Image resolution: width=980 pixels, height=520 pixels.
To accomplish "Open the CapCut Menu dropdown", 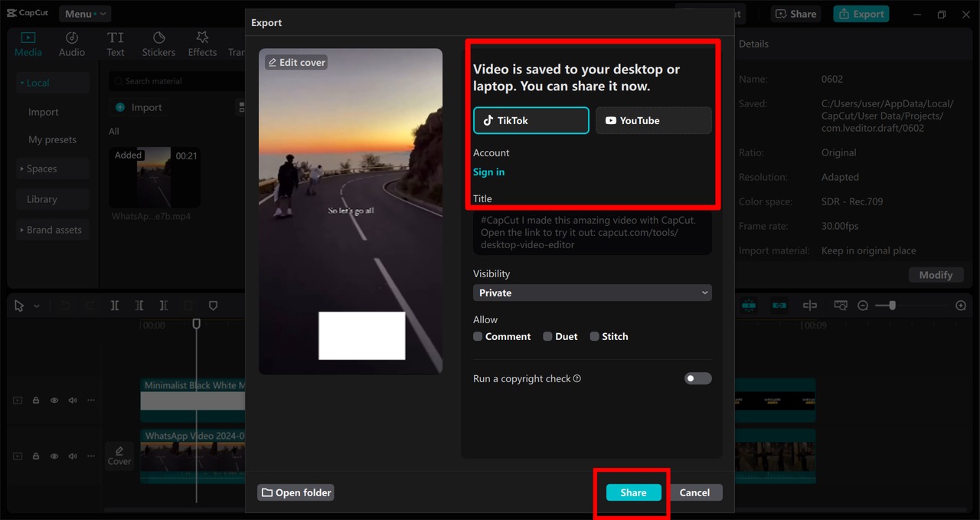I will point(85,14).
